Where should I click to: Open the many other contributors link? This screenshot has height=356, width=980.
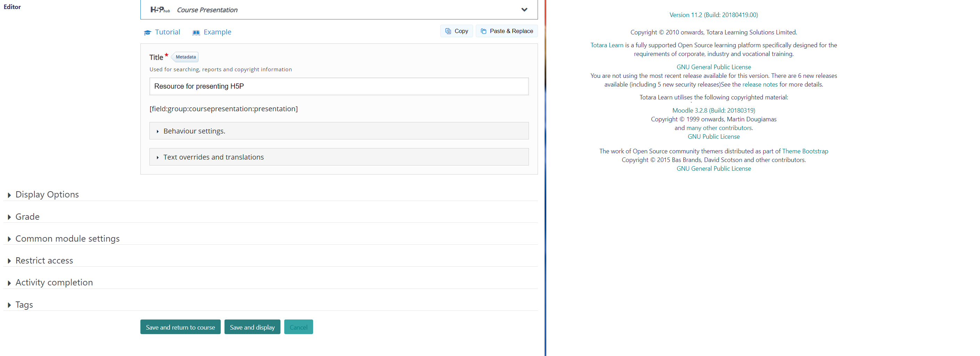[x=719, y=128]
